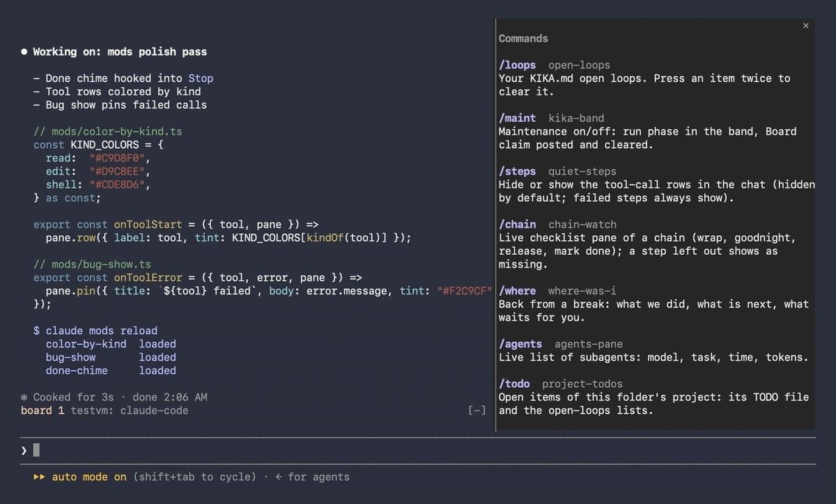Click the "(shift+tab to cycle)" hint
This screenshot has width=836, height=504.
click(x=195, y=477)
